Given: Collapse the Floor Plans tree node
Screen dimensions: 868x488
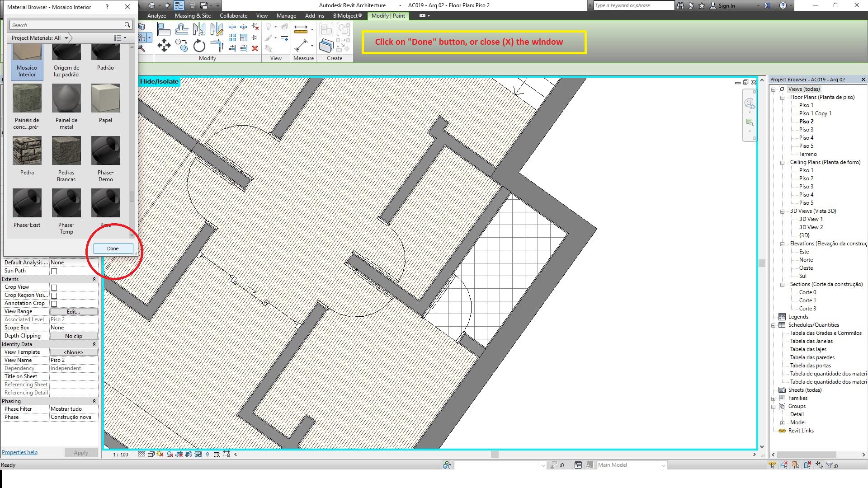Looking at the screenshot, I should click(782, 98).
